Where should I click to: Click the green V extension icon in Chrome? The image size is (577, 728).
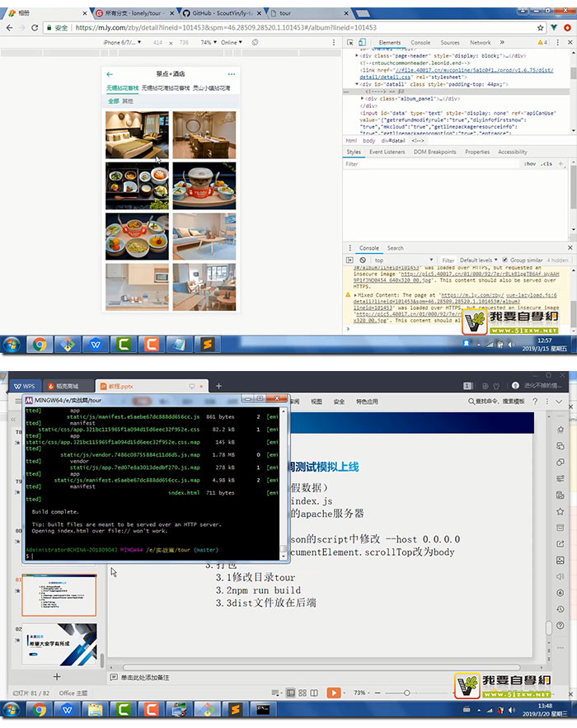(x=554, y=28)
